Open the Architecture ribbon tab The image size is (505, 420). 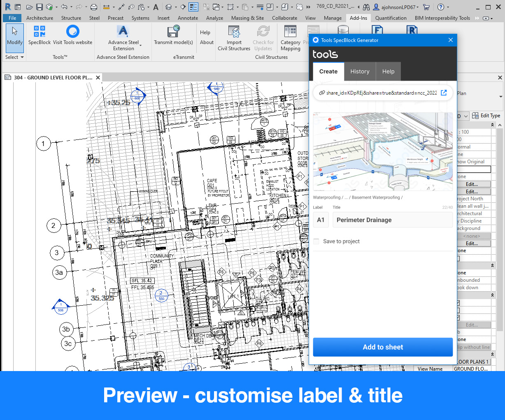tap(40, 18)
